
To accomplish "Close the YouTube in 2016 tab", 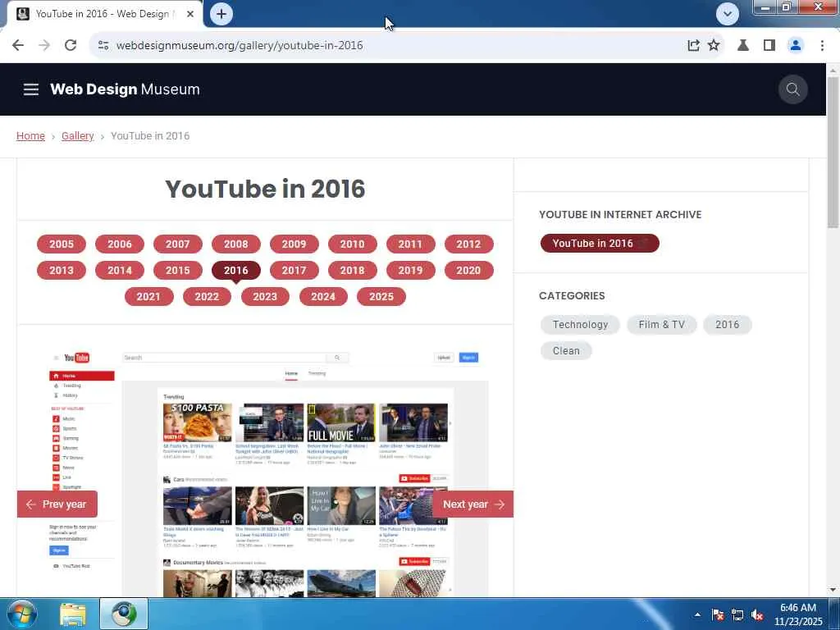I will click(x=190, y=14).
